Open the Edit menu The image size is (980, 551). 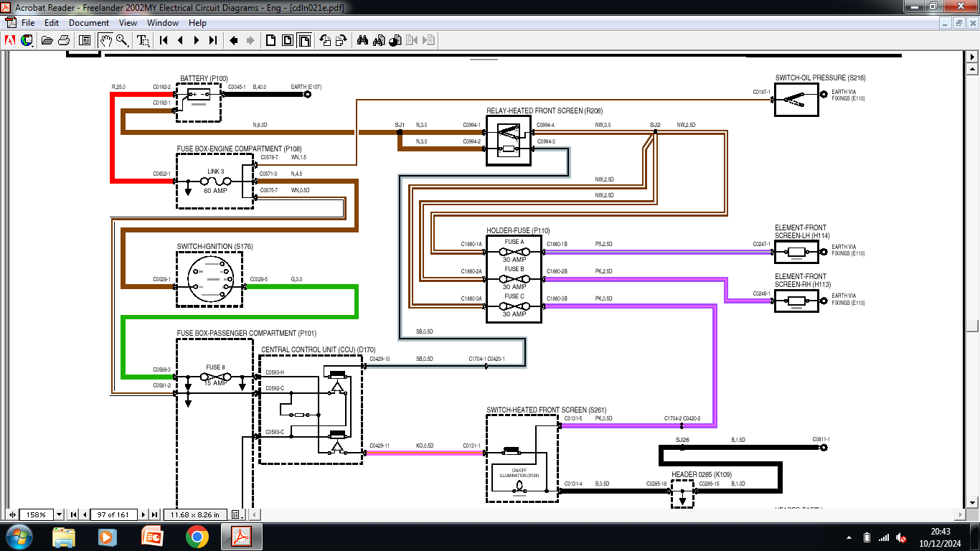(52, 23)
